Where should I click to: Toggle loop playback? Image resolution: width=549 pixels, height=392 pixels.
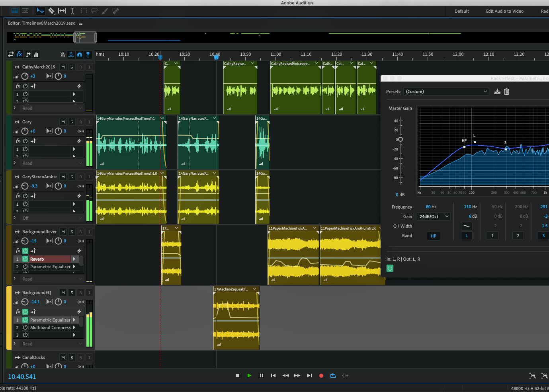[x=333, y=375]
